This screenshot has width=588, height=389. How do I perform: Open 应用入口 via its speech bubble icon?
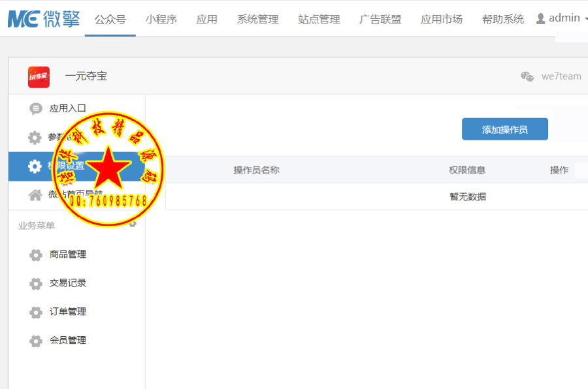pos(37,108)
